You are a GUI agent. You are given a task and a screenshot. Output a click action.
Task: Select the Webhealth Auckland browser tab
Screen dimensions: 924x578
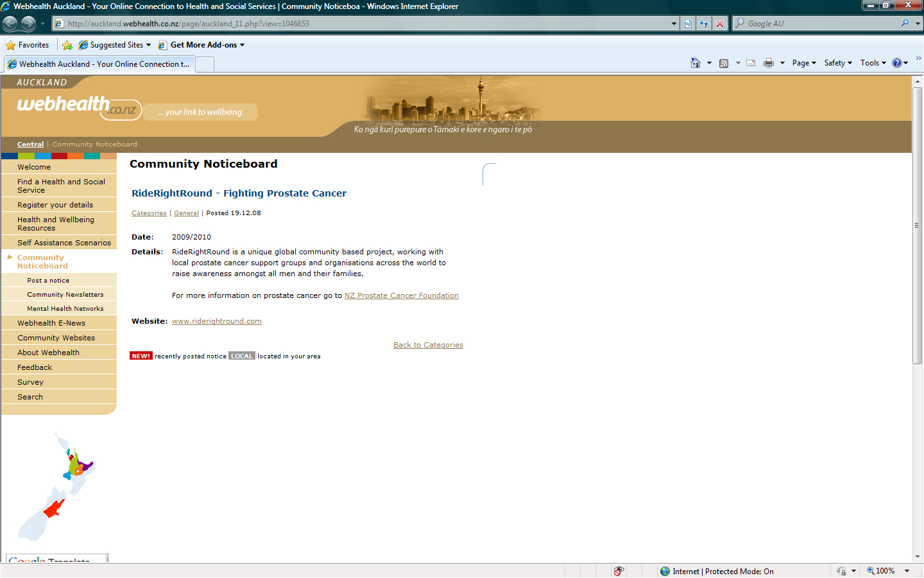[99, 64]
